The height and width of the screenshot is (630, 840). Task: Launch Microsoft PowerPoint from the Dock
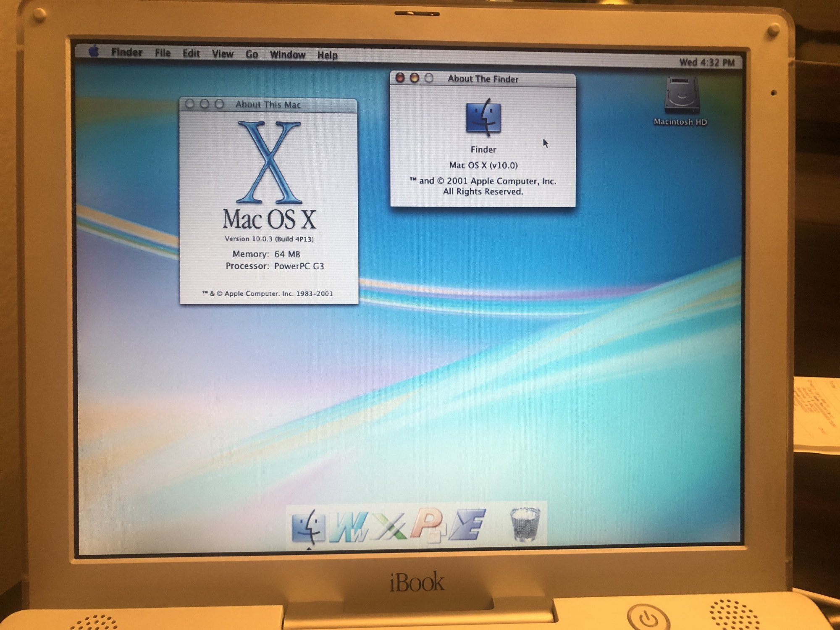click(x=429, y=525)
